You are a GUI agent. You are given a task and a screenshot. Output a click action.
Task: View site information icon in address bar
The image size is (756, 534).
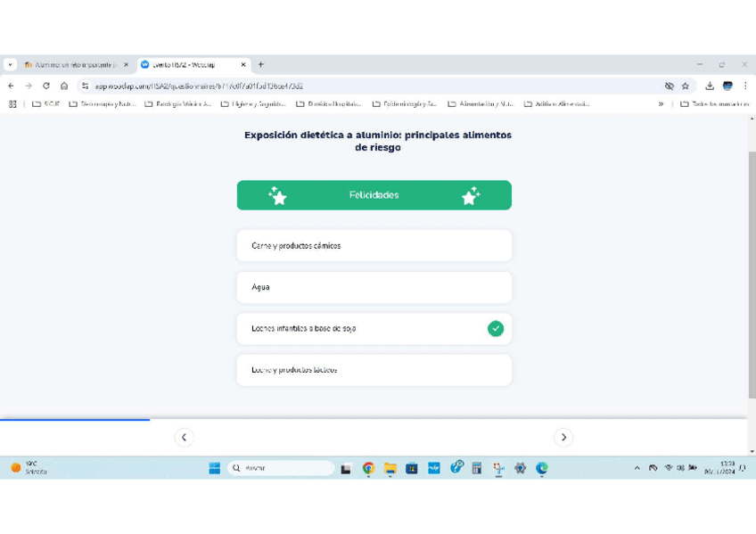(86, 86)
